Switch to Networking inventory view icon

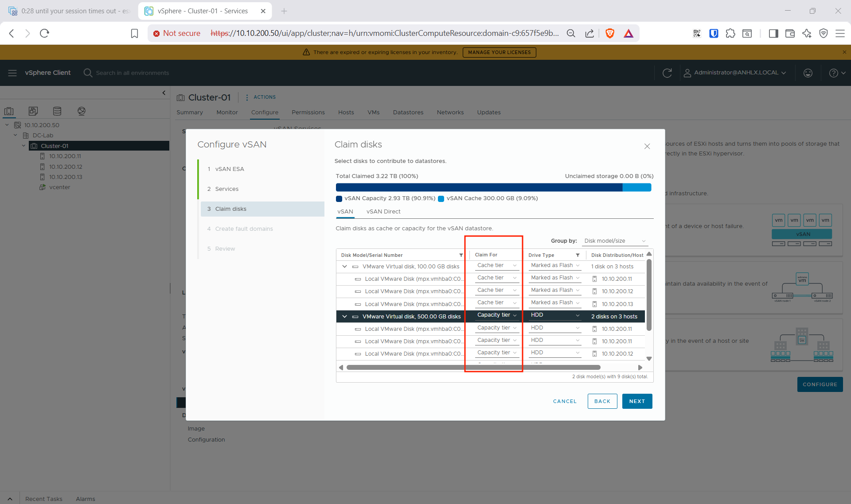82,111
